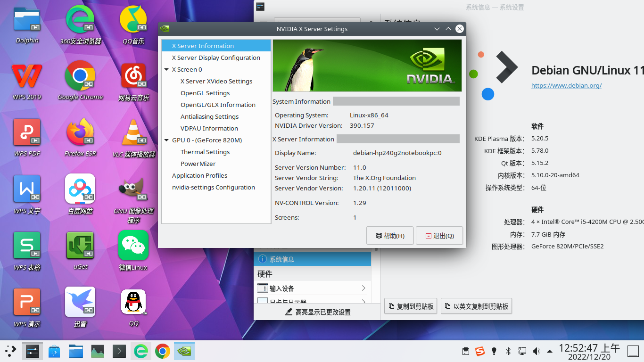Select Thermal Settings in the NVIDIA sidebar
Screen dimensions: 644x362
click(205, 152)
